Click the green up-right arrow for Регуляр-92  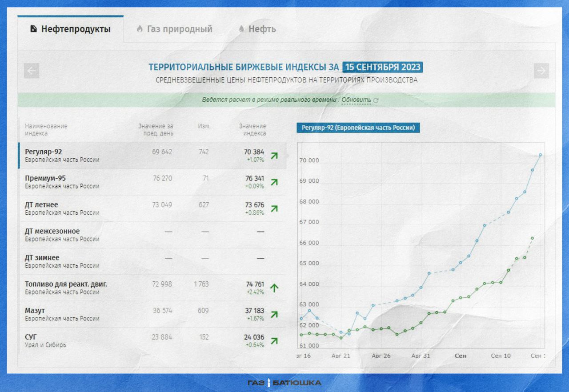point(274,156)
